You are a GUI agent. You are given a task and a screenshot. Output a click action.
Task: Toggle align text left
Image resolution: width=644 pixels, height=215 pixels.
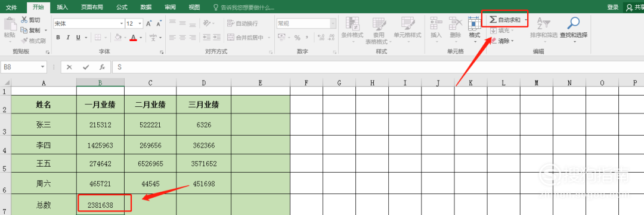[x=172, y=38]
